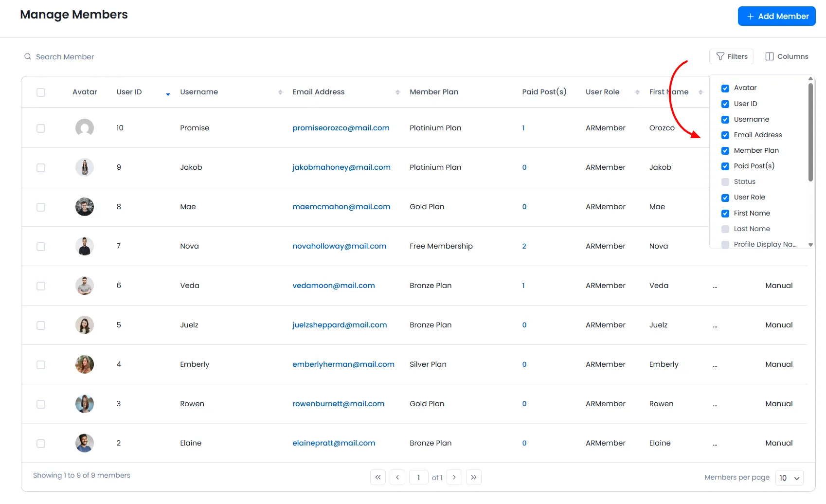The height and width of the screenshot is (504, 826).
Task: Open the Members per page dropdown
Action: (789, 478)
